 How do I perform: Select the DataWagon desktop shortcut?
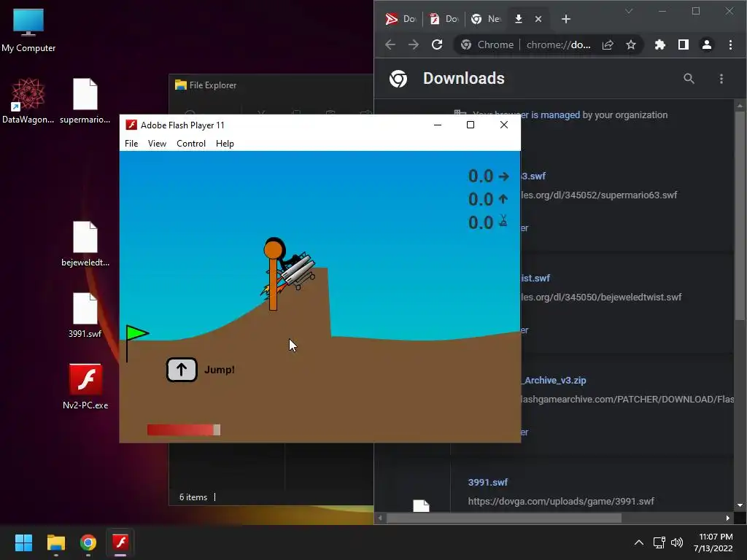(28, 101)
